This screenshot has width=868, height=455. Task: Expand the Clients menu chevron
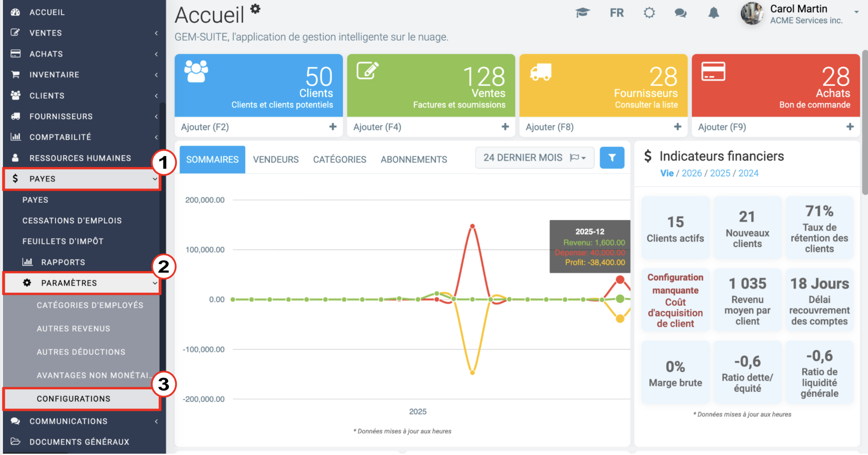[156, 96]
